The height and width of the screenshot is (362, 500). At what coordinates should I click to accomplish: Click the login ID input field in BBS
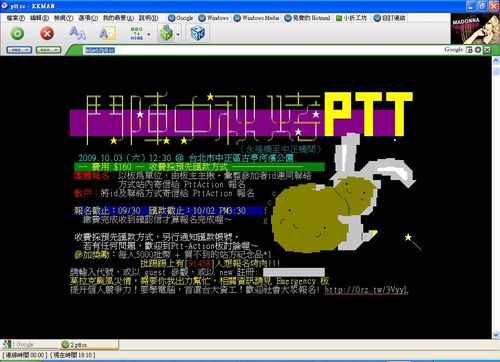294,272
